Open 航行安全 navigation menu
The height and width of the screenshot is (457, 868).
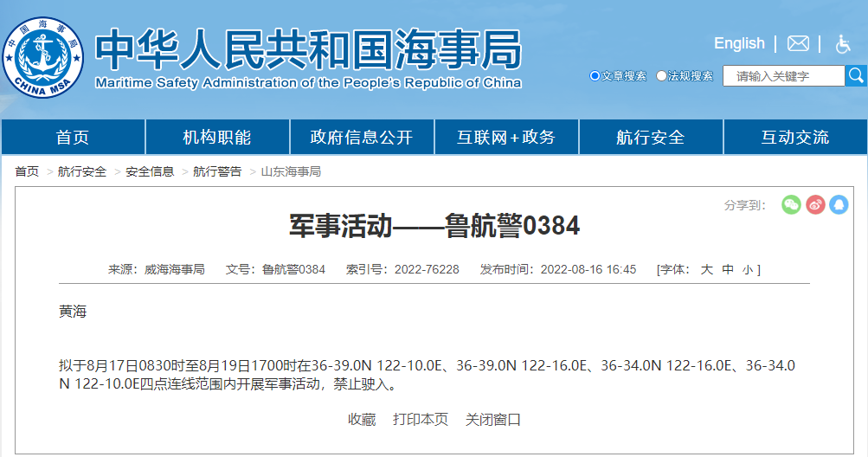[651, 138]
